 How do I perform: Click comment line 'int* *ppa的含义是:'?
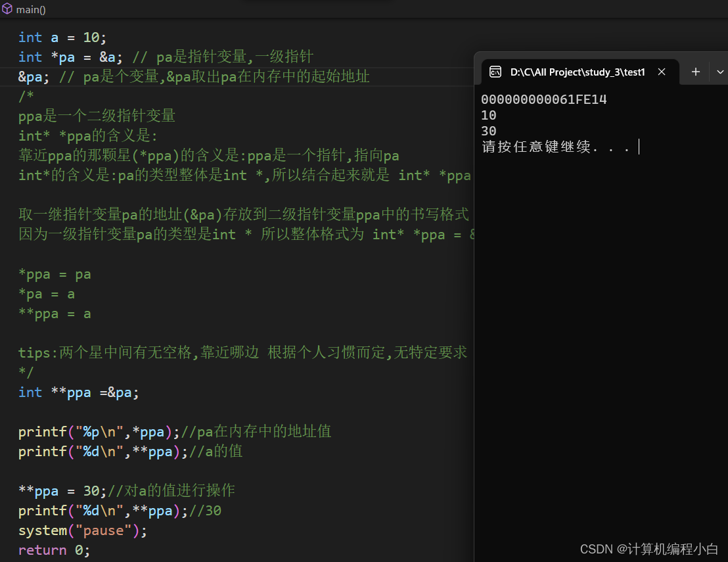88,135
